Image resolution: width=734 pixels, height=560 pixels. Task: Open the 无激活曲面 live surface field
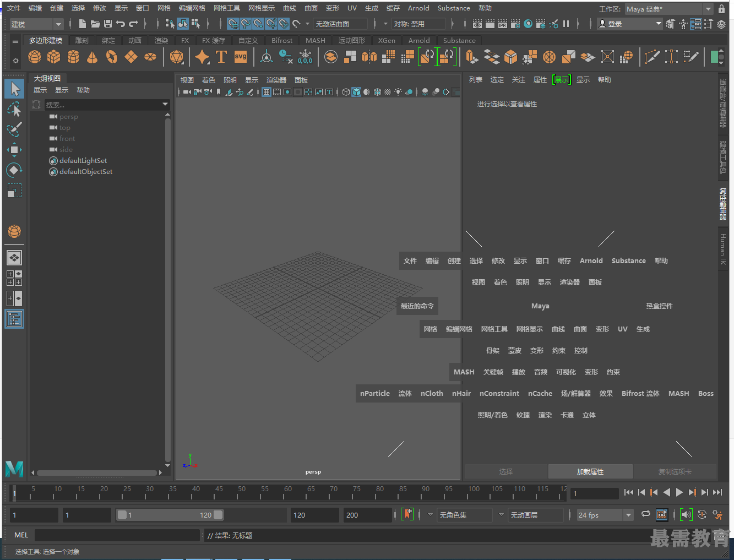click(x=340, y=24)
